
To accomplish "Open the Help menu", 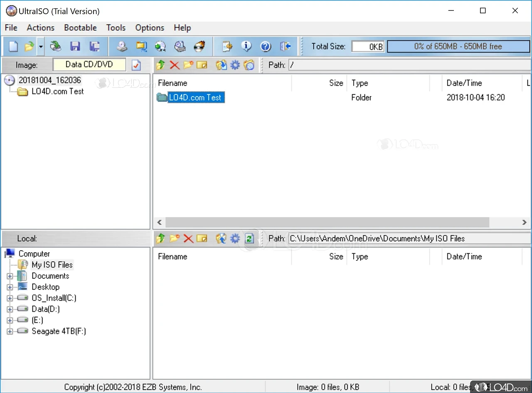I will point(182,27).
